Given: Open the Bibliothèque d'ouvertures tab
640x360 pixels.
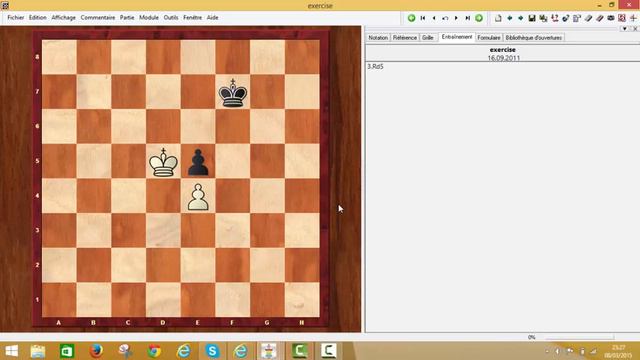Looking at the screenshot, I should pyautogui.click(x=534, y=38).
